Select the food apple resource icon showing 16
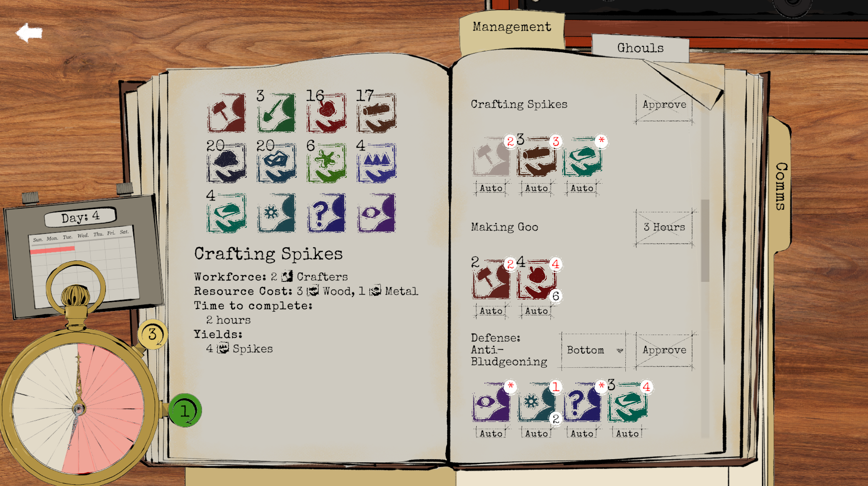This screenshot has width=868, height=486. point(326,113)
